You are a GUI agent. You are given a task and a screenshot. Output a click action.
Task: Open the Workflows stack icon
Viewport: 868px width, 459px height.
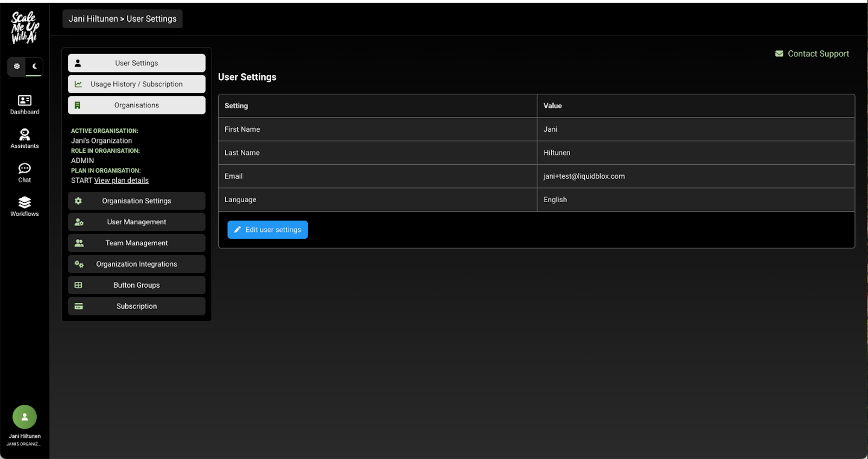[24, 203]
